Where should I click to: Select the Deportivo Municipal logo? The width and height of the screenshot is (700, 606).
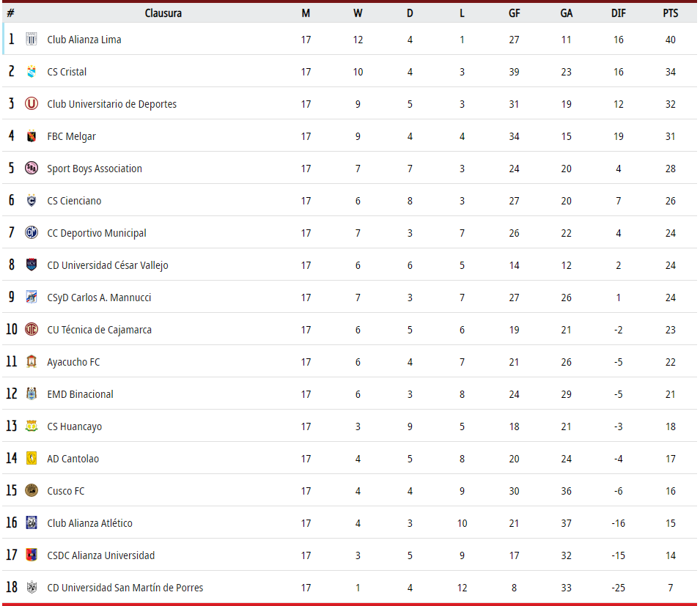pos(32,232)
